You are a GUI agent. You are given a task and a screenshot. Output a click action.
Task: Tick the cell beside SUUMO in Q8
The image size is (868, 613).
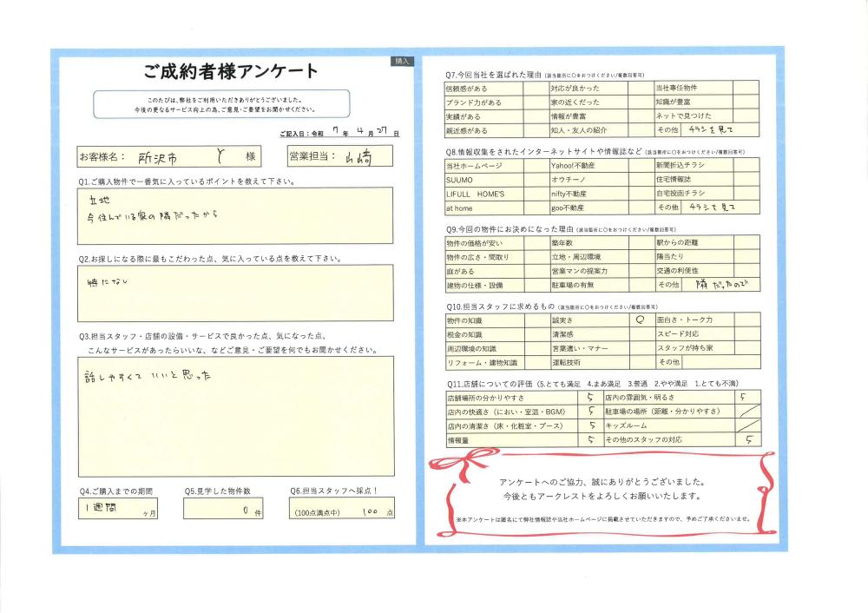click(x=535, y=179)
